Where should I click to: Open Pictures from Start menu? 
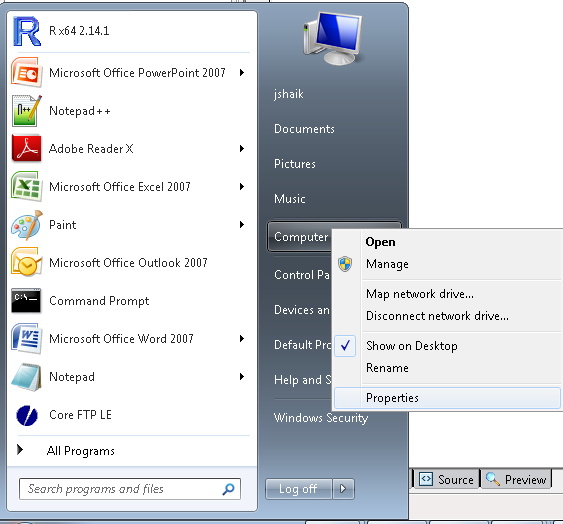(x=295, y=164)
